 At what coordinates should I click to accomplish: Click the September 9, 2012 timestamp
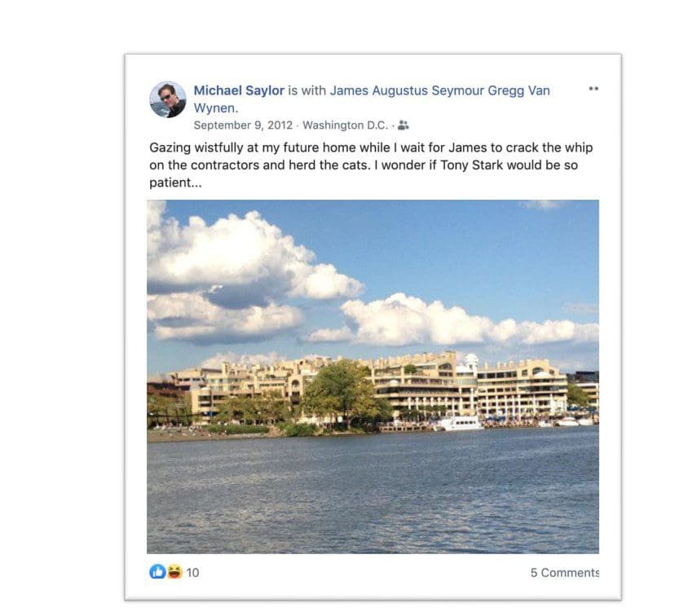[x=243, y=125]
